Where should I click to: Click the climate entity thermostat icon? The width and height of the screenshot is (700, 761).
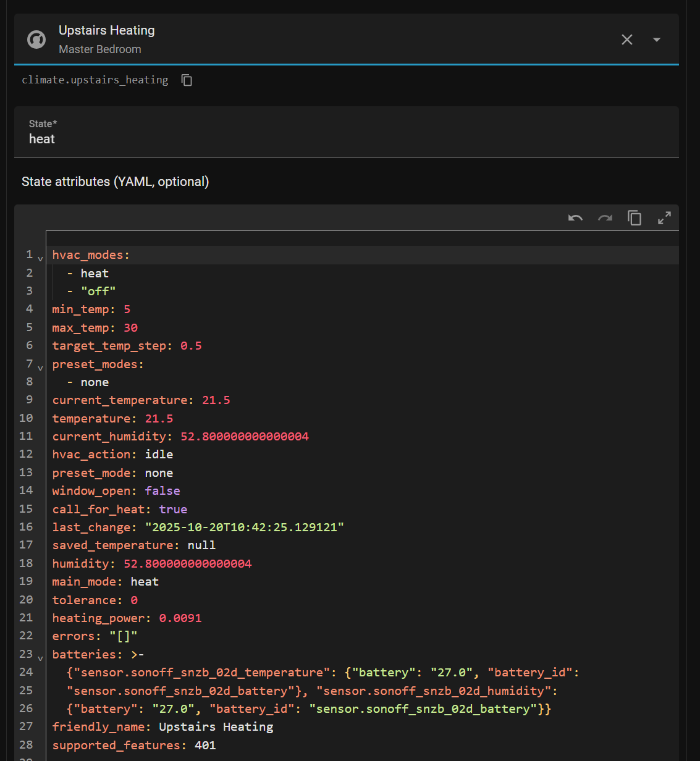coord(36,40)
